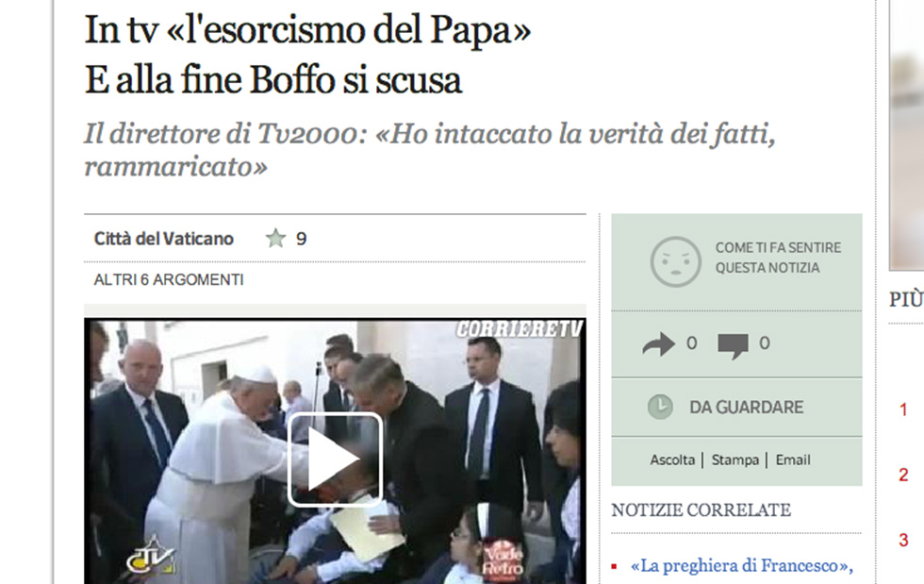Open most-read item number 2
The height and width of the screenshot is (584, 924).
(x=903, y=475)
